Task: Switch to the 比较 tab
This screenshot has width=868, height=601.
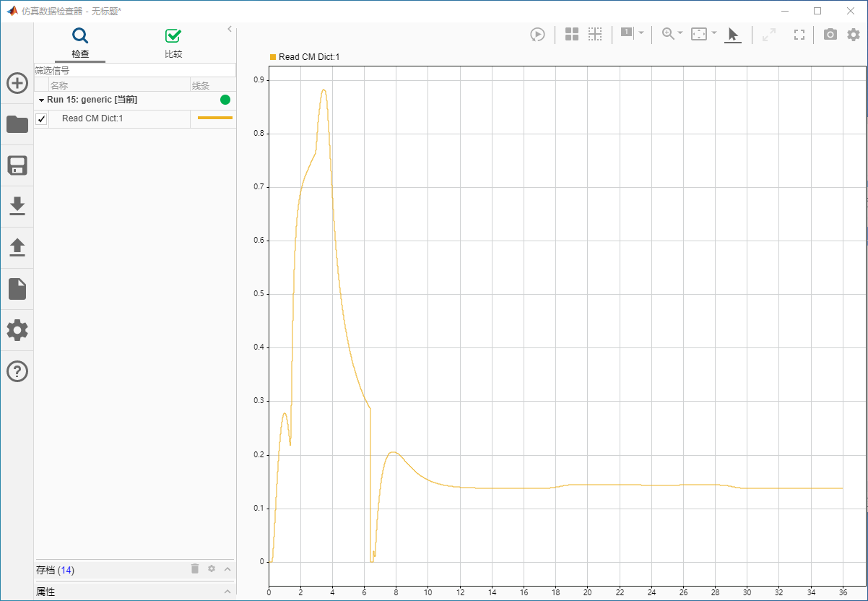Action: (173, 43)
